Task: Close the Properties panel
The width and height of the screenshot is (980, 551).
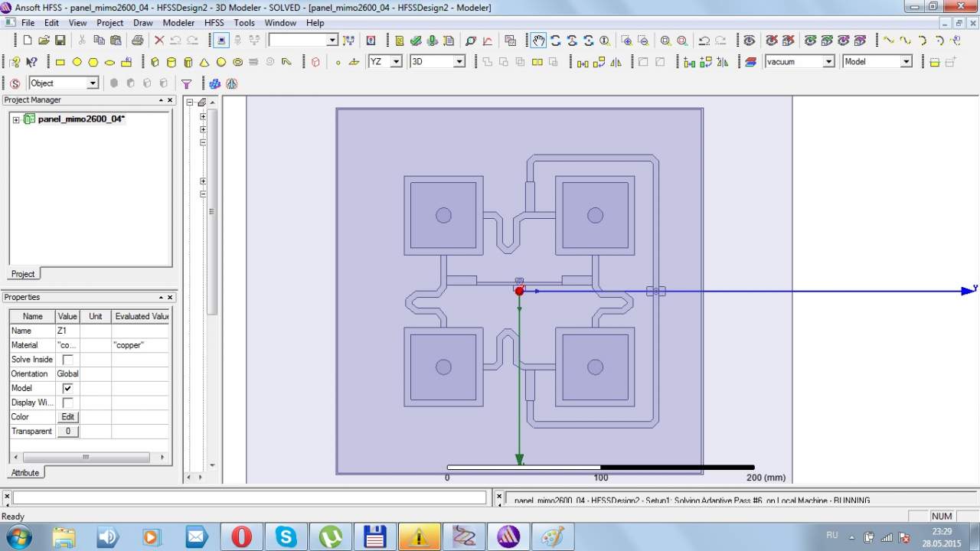Action: [x=170, y=298]
